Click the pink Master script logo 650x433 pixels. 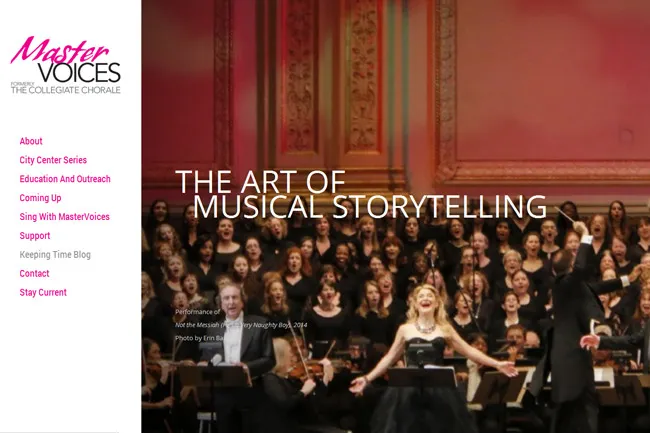point(60,50)
